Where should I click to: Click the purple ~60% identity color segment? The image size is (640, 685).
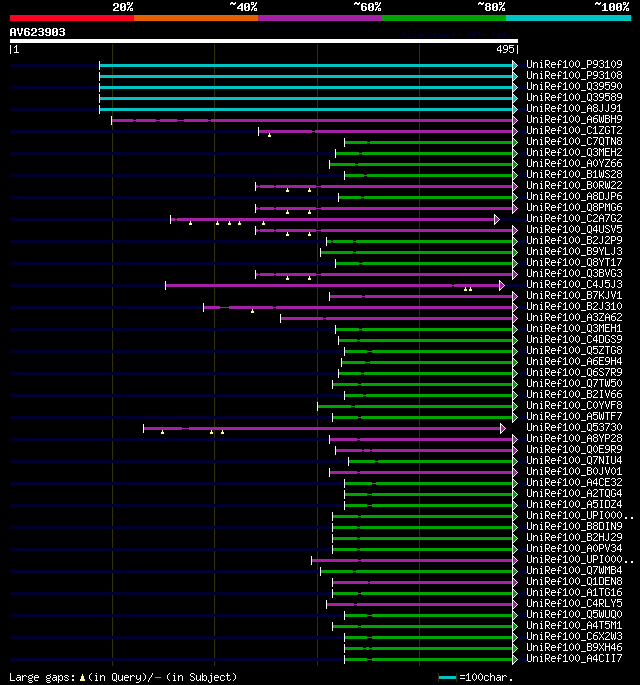point(320,18)
